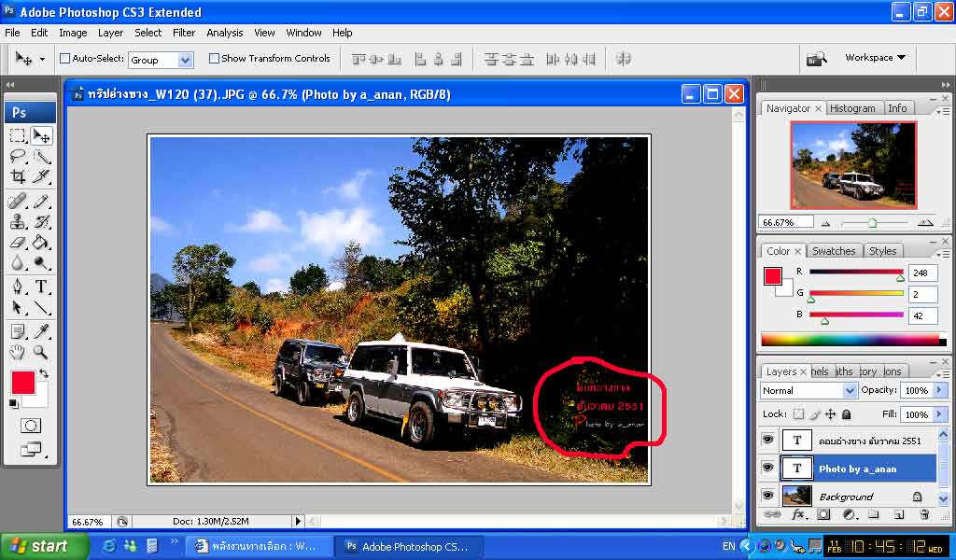Viewport: 956px width, 560px height.
Task: Hide the Background layer eye icon
Action: 768,497
